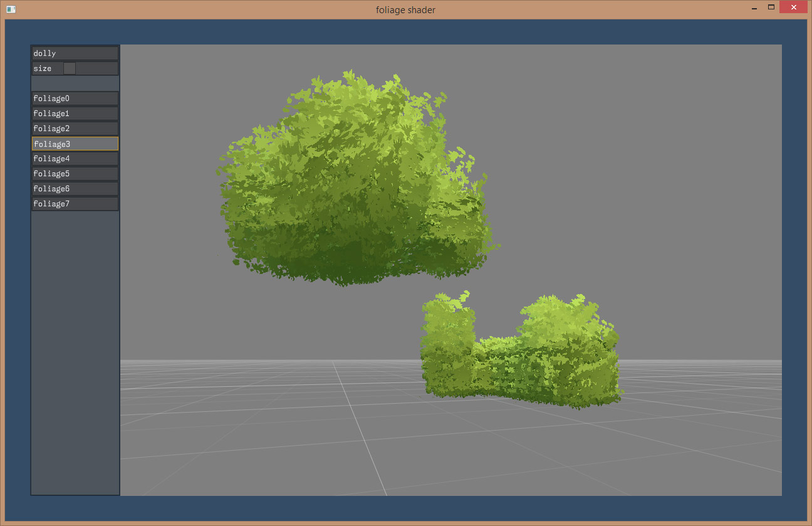Click the highlighted foliage3 entry

click(75, 144)
